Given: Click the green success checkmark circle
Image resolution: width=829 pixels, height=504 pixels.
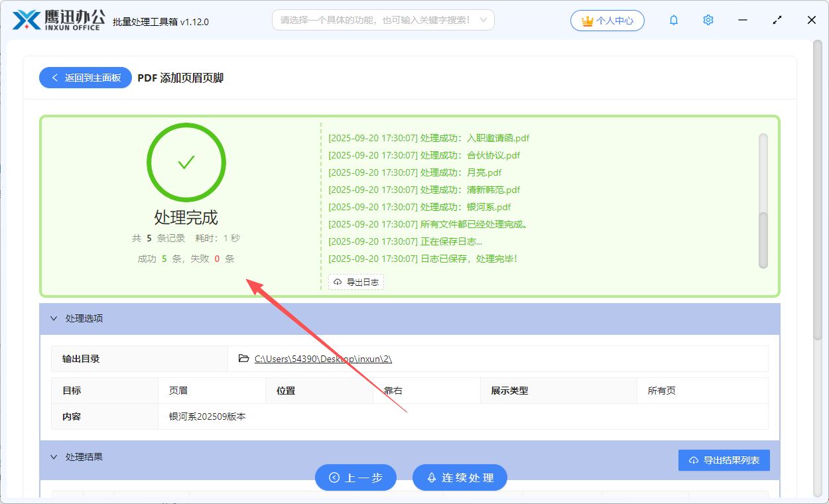Looking at the screenshot, I should click(x=186, y=162).
